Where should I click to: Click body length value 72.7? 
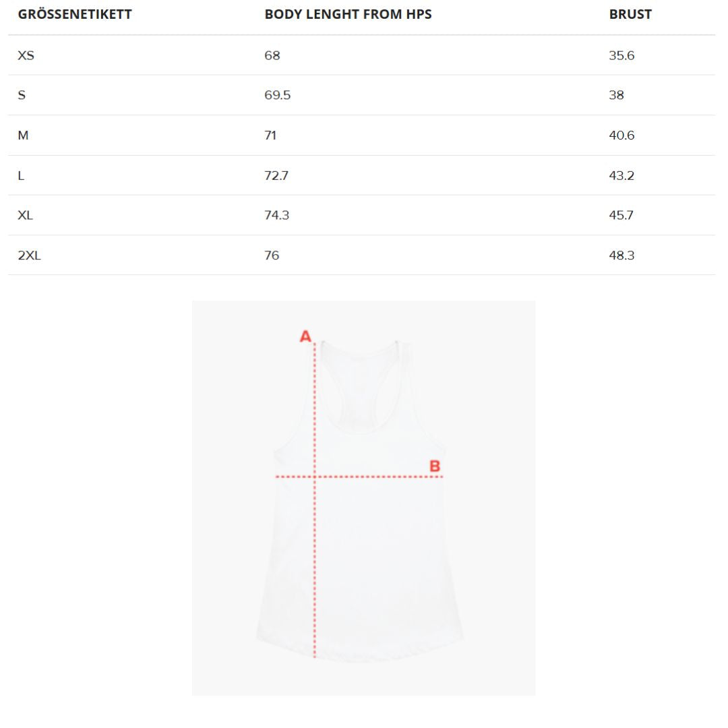[x=277, y=175]
